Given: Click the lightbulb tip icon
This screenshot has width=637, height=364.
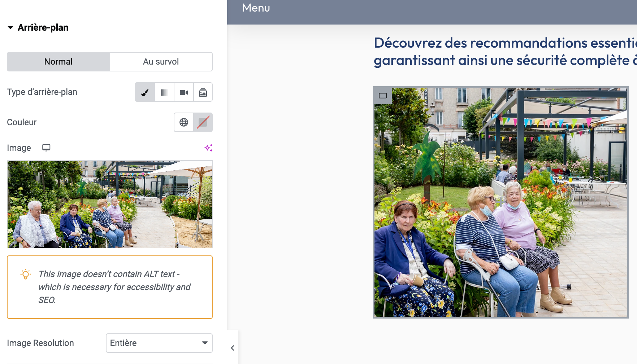Looking at the screenshot, I should (x=26, y=275).
